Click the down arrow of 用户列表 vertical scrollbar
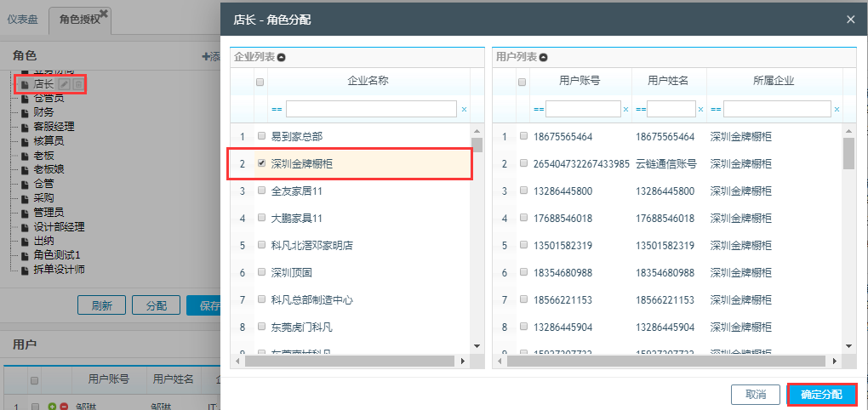868x410 pixels. point(848,345)
